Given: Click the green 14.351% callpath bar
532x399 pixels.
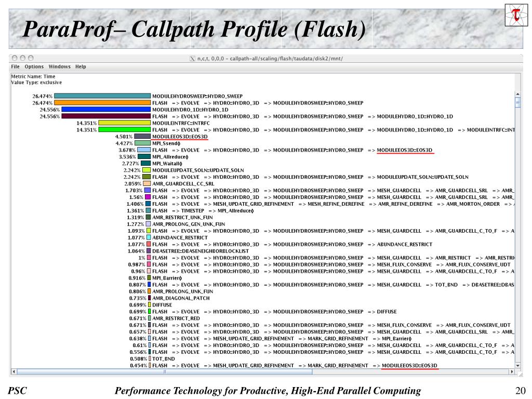Looking at the screenshot, I should coord(124,129).
